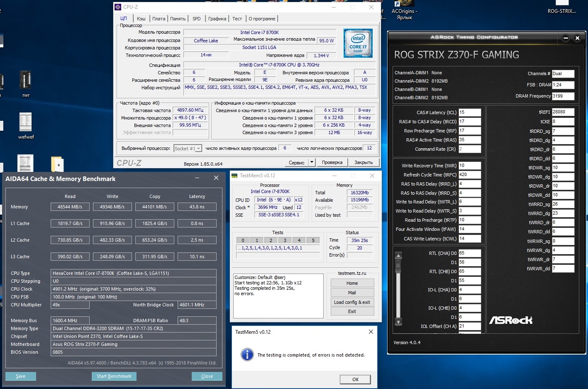The image size is (588, 389).
Task: Expand the Сервис dropdown arrow in CPU-Z
Action: (x=312, y=162)
